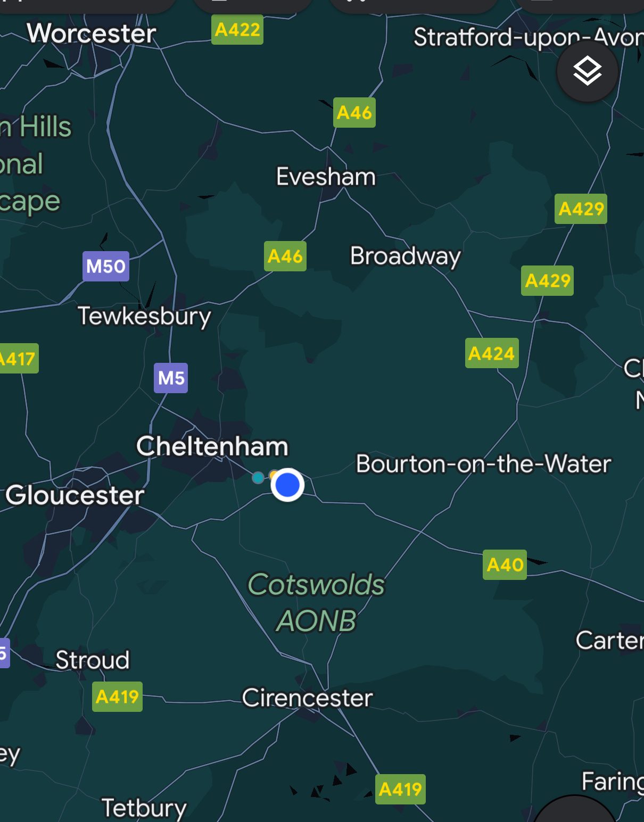Select the Gloucester city label

pos(75,495)
